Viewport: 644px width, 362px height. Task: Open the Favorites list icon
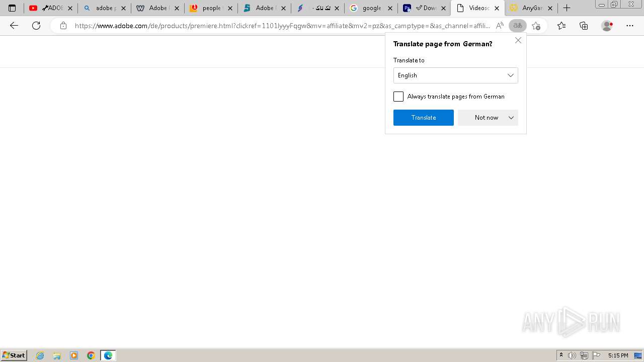pyautogui.click(x=561, y=26)
